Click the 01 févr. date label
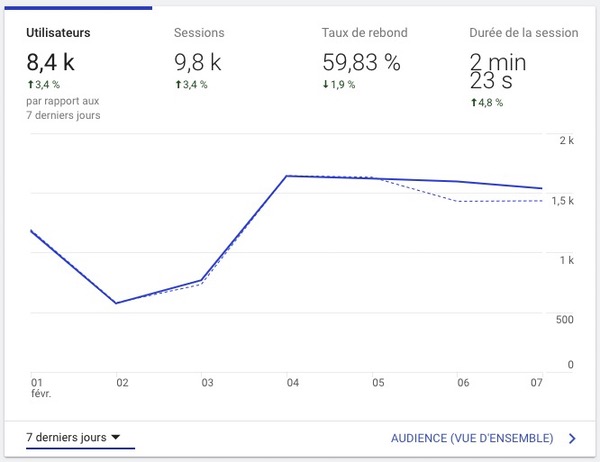Image resolution: width=600 pixels, height=462 pixels. (41, 388)
